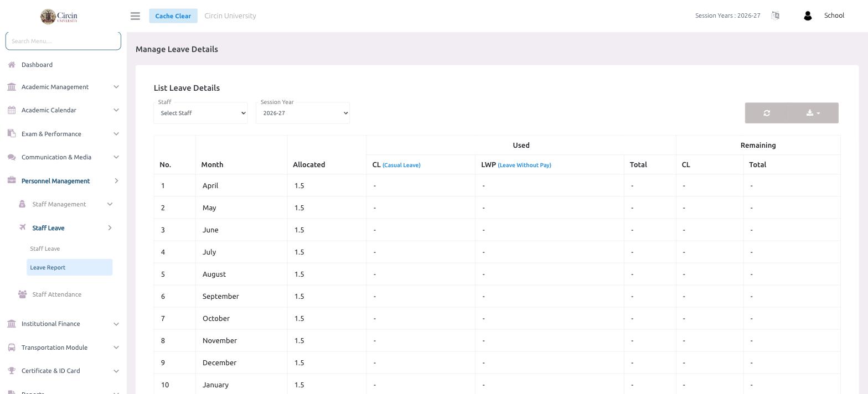Click the Communication & Media chat icon
The height and width of the screenshot is (394, 868).
point(12,157)
